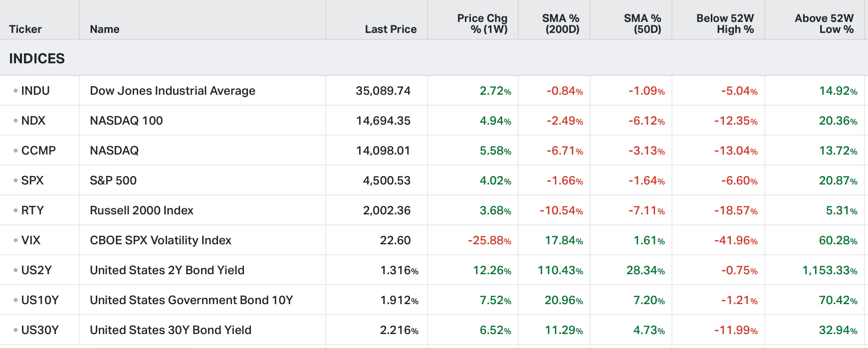Sort by the Name column header
868x348 pixels.
(x=105, y=29)
